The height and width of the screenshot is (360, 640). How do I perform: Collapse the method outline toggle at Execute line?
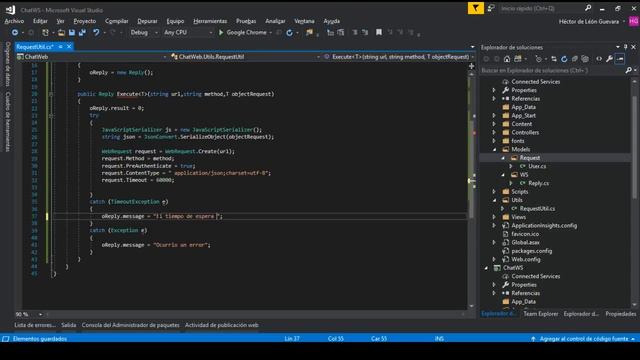click(x=51, y=94)
